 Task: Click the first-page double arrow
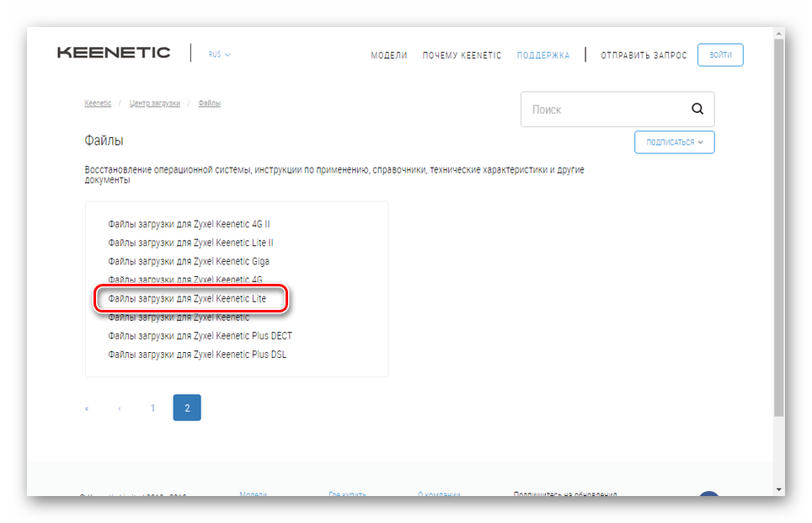tap(87, 408)
